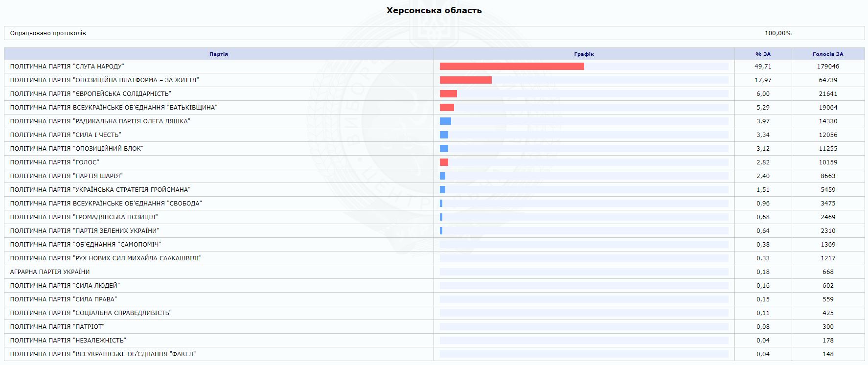Select the 'СЛУГА НАРОДУ' party row name
The height and width of the screenshot is (365, 868).
tap(67, 67)
